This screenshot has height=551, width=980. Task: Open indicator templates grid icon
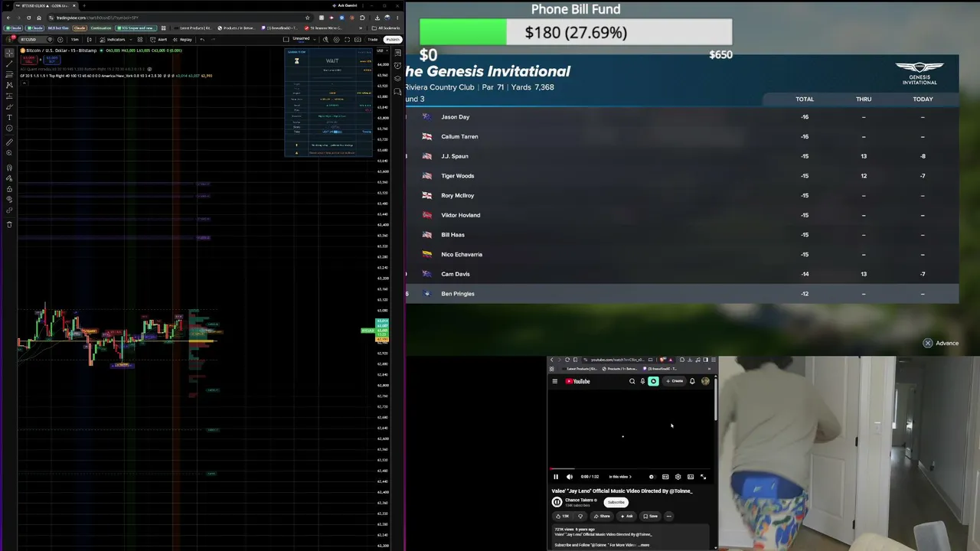(139, 39)
